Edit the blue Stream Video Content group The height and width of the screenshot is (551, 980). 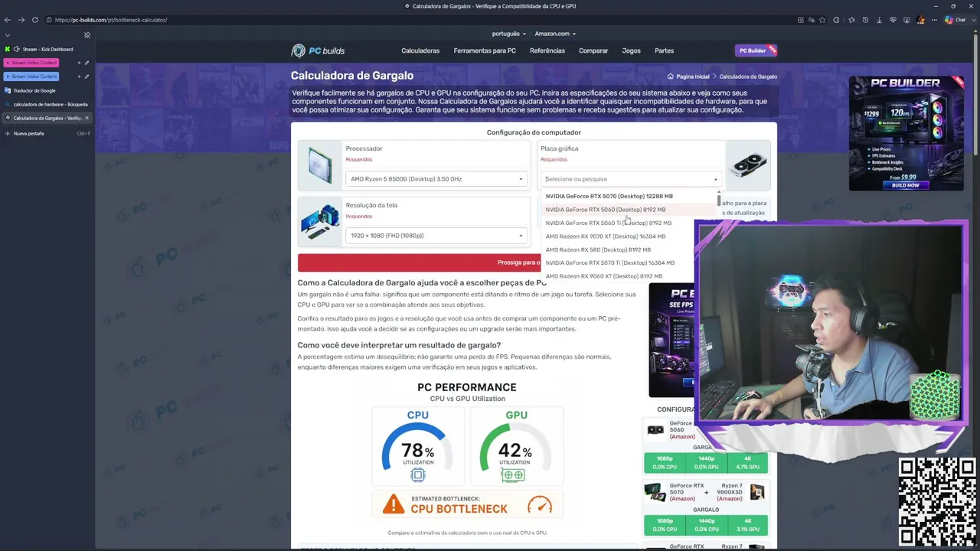click(x=87, y=77)
